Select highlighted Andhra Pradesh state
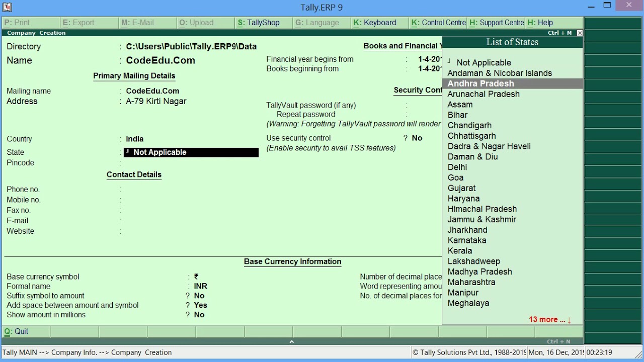This screenshot has height=362, width=644. click(512, 83)
